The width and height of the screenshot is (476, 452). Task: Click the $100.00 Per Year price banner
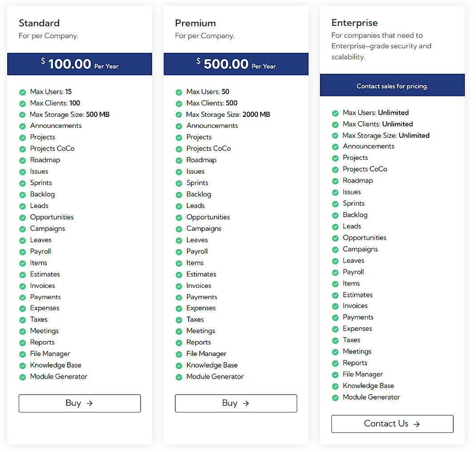[x=79, y=64]
